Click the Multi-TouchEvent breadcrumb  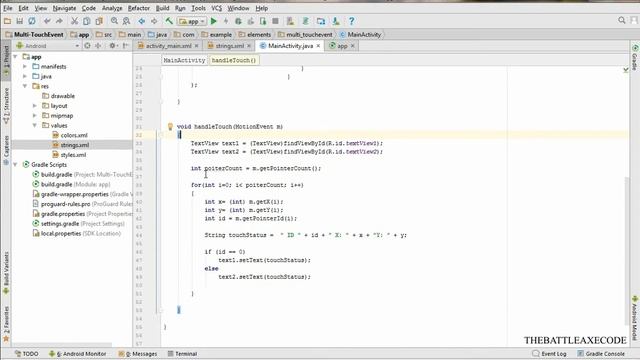point(35,35)
